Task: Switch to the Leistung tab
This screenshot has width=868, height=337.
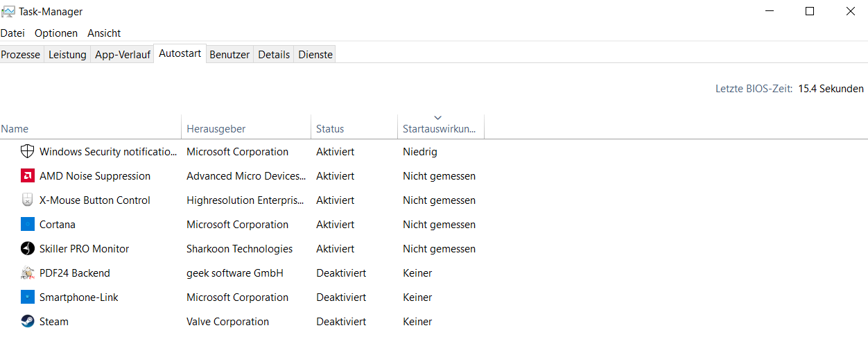Action: (x=67, y=55)
